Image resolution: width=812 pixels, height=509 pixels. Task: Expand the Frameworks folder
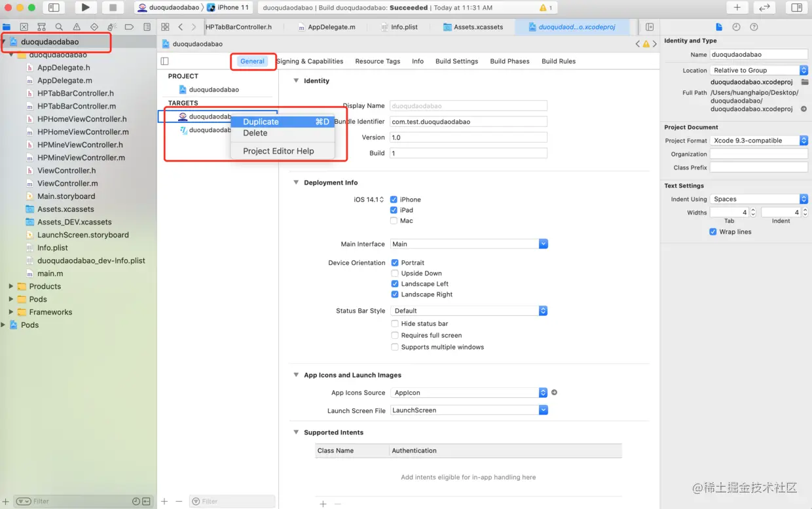click(10, 312)
